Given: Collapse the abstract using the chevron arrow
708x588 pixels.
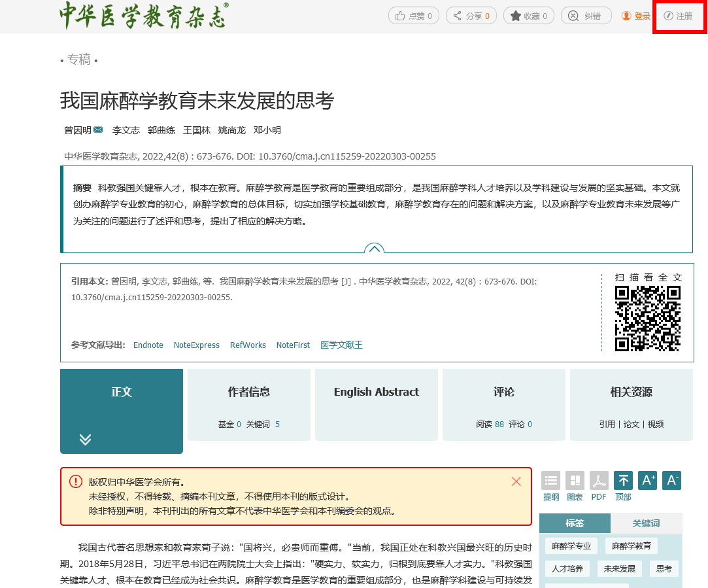Looking at the screenshot, I should click(374, 249).
